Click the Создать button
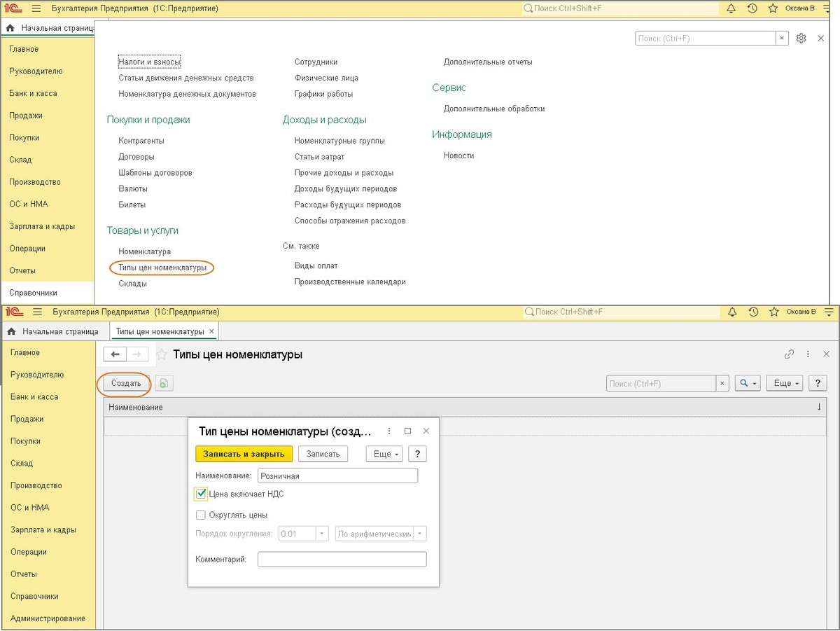840x631 pixels. [x=126, y=383]
